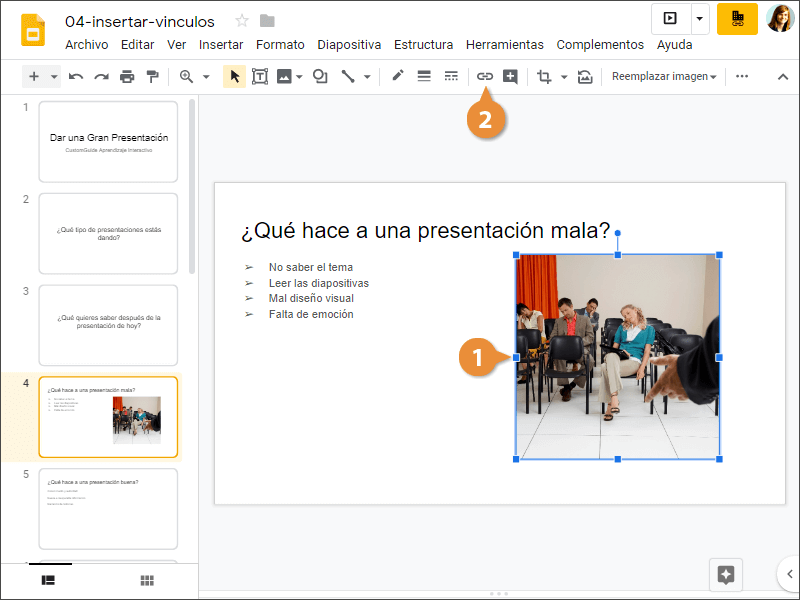
Task: Click the Insert link icon in toolbar
Action: [484, 76]
